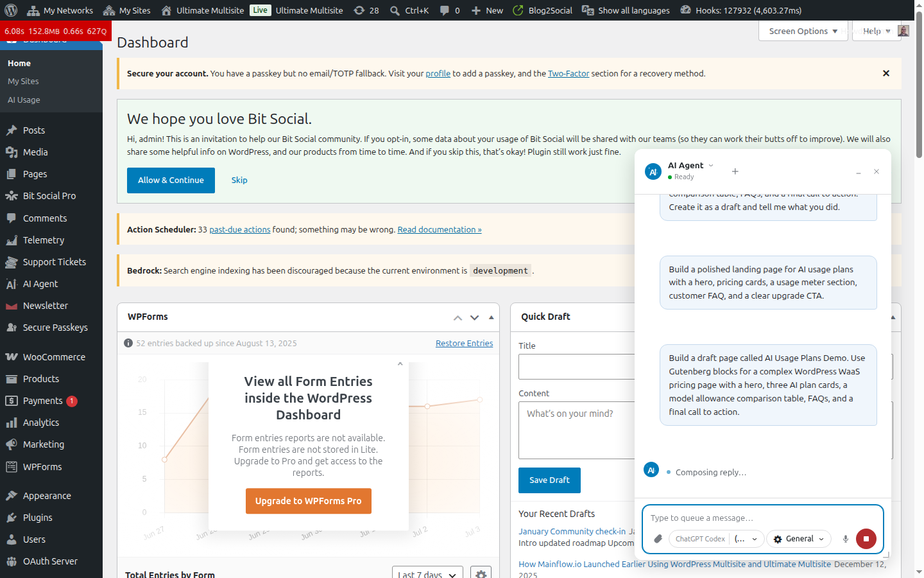This screenshot has width=924, height=578.
Task: Open the total entries settings gear
Action: click(481, 574)
